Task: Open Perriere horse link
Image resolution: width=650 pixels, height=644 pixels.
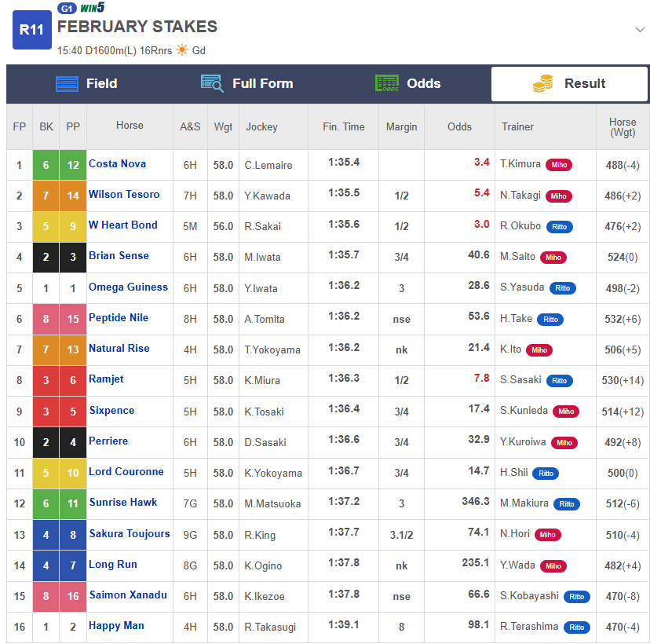Action: [x=108, y=441]
